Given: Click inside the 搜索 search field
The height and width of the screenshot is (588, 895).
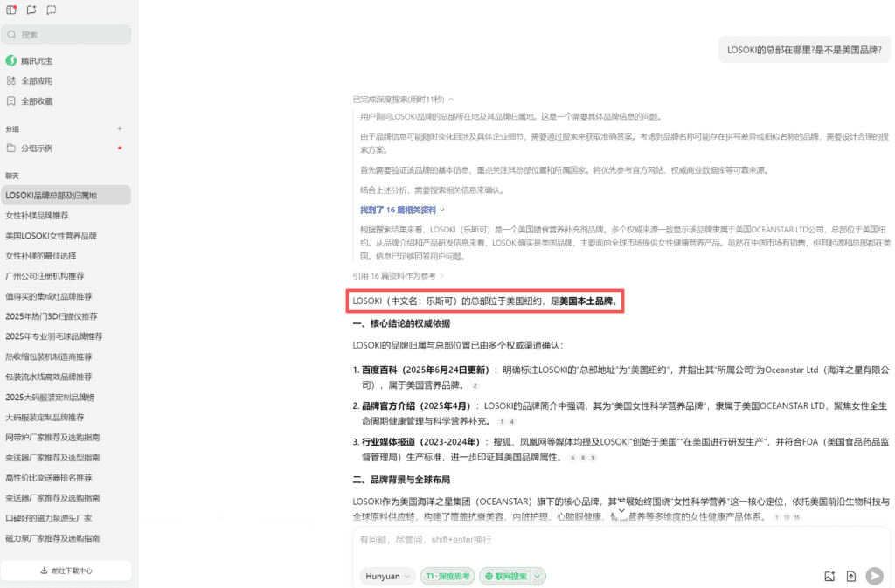Looking at the screenshot, I should [66, 34].
